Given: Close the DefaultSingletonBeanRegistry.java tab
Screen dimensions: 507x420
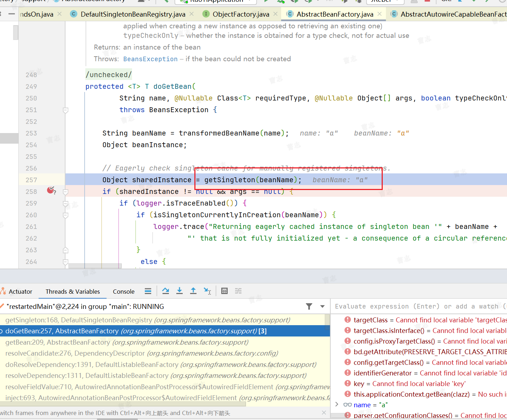Looking at the screenshot, I should point(192,14).
